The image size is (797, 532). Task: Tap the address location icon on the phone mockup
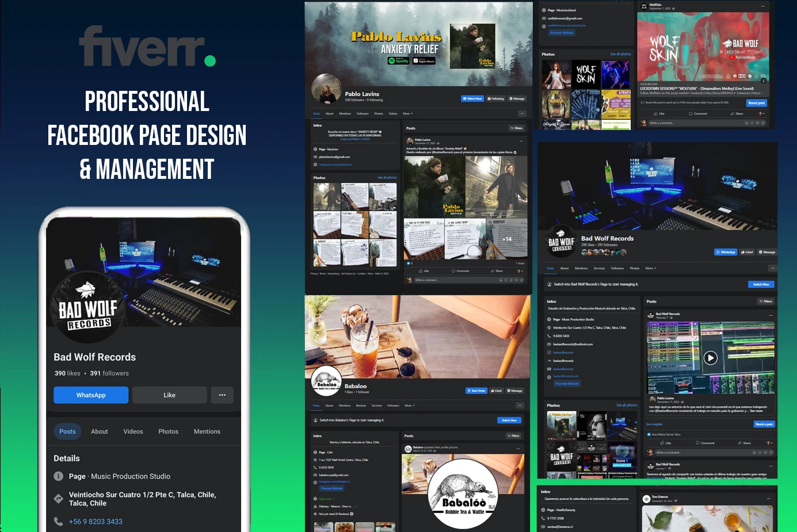[58, 499]
